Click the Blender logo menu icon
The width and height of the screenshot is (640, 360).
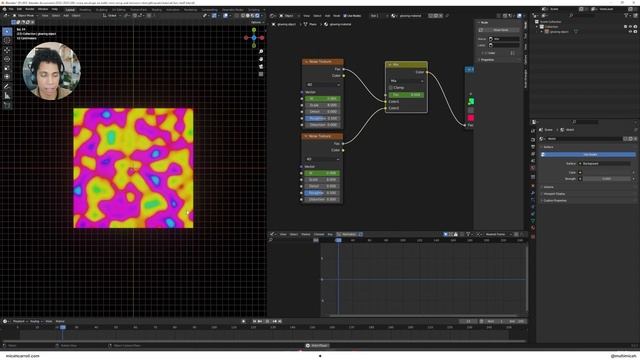point(4,9)
